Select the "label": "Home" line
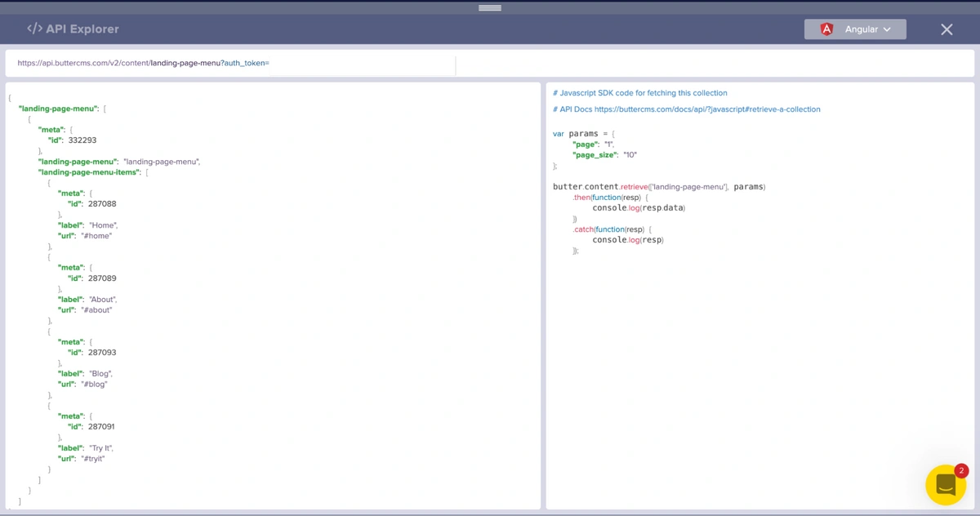 coord(88,225)
